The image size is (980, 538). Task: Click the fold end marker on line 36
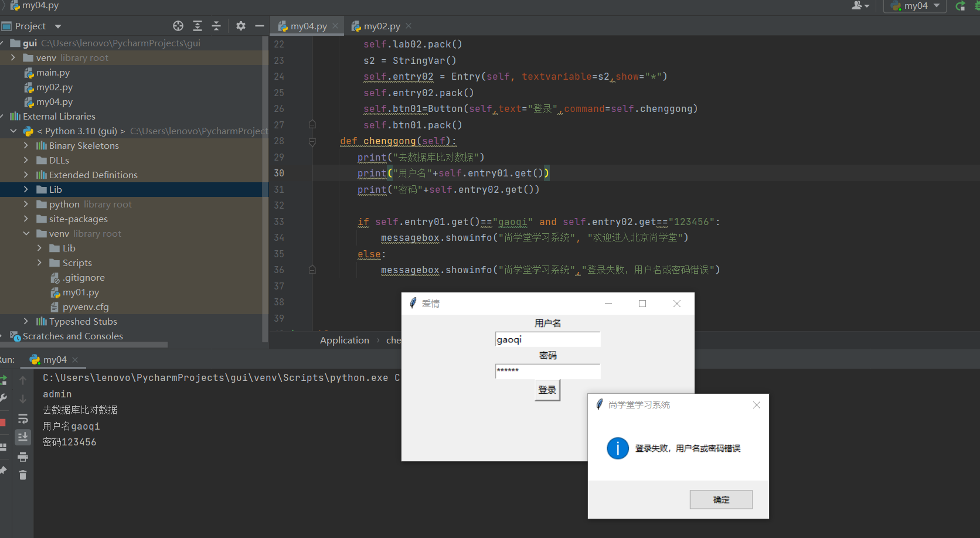point(312,270)
